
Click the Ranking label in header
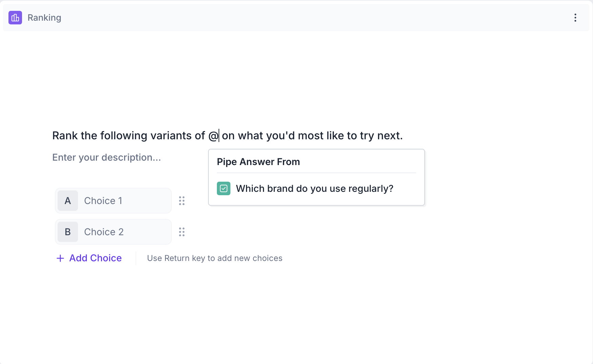point(44,18)
